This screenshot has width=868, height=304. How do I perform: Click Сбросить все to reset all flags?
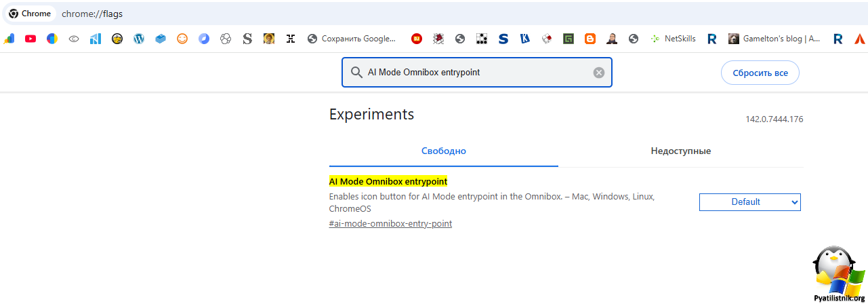760,73
